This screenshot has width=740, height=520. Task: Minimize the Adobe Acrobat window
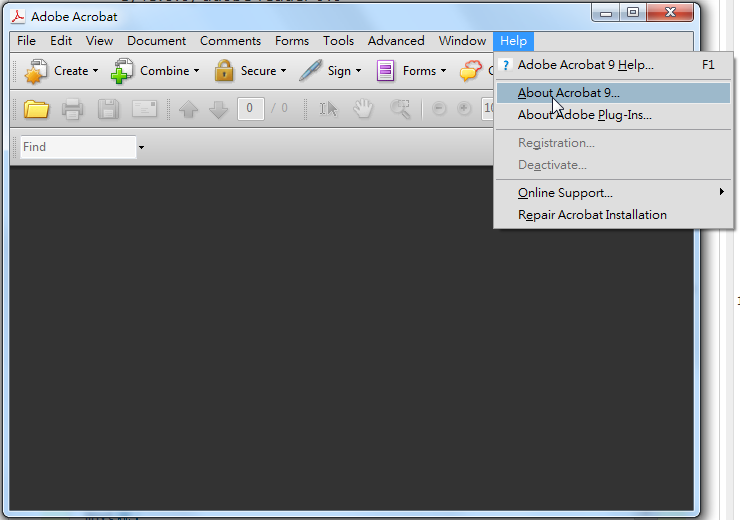[605, 13]
